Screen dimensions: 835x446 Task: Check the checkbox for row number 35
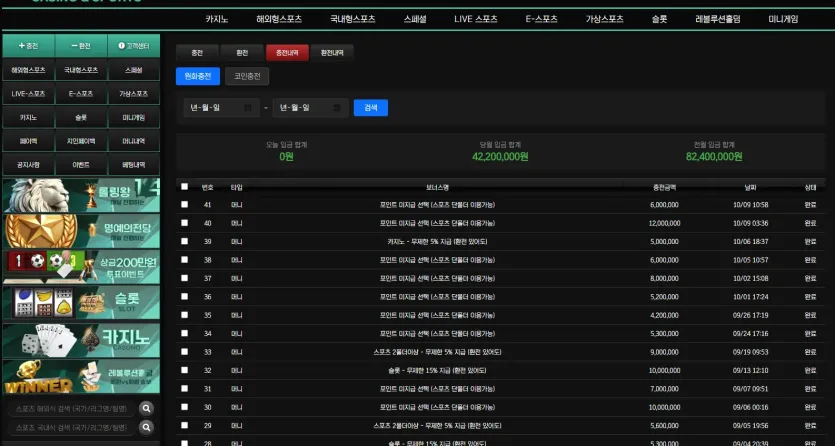tap(184, 315)
